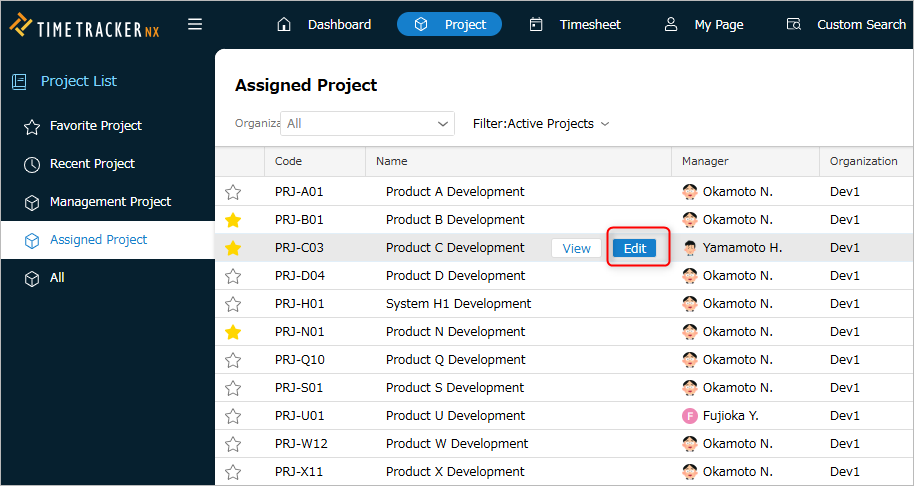Select Assigned Project in the sidebar
This screenshot has width=914, height=486.
coord(108,240)
